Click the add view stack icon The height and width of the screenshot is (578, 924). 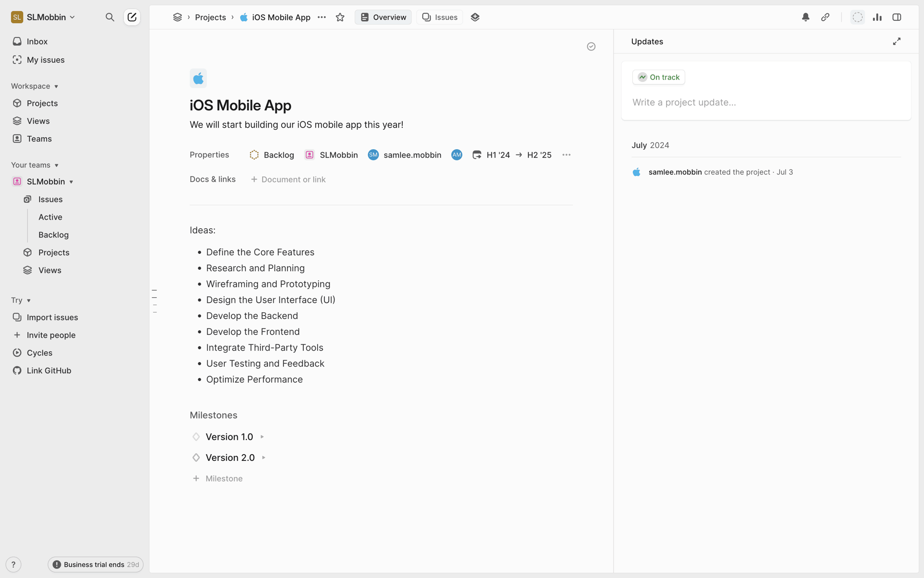[x=475, y=17]
